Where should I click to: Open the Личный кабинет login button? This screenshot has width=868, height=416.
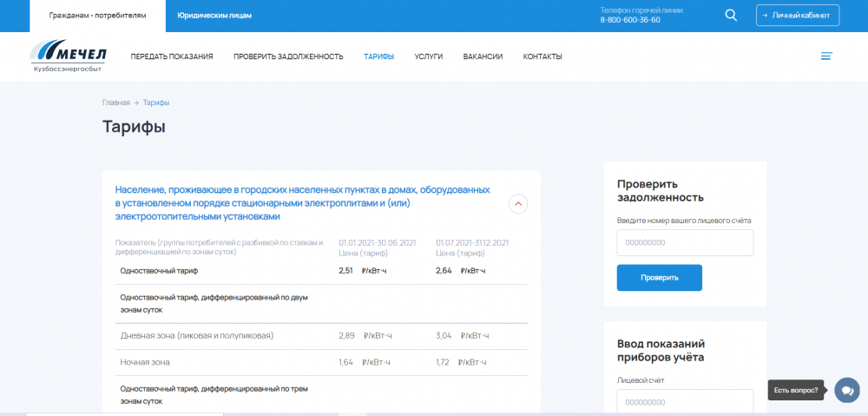coord(798,15)
